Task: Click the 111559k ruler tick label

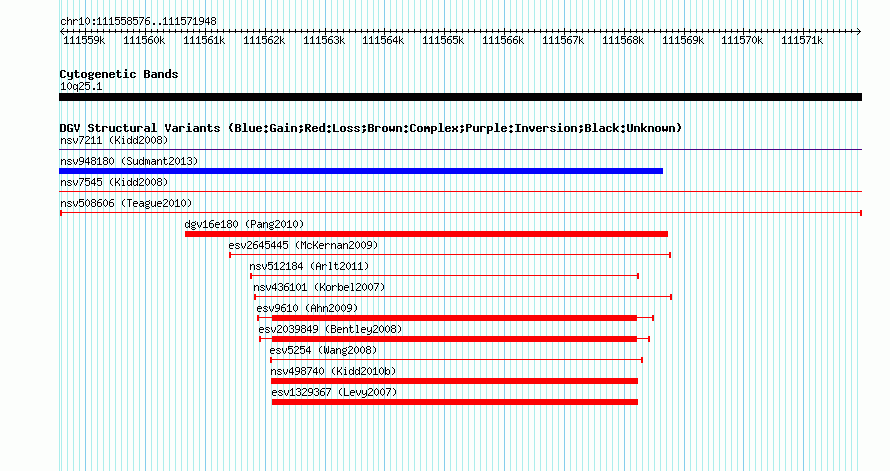Action: [84, 40]
